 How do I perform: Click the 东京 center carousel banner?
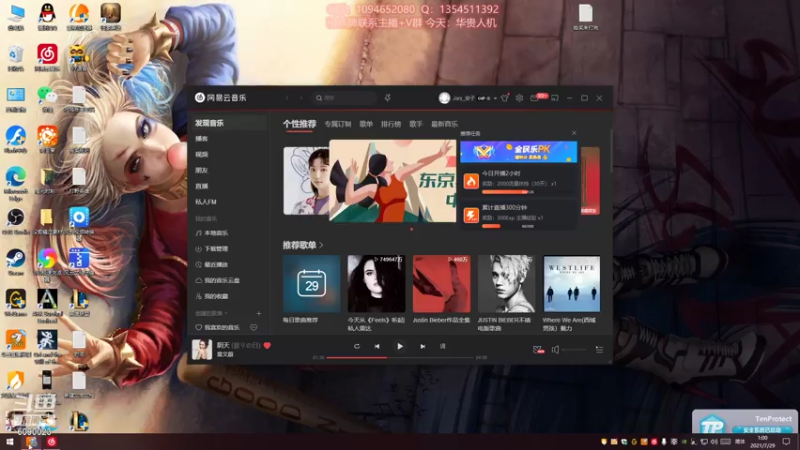pos(393,181)
